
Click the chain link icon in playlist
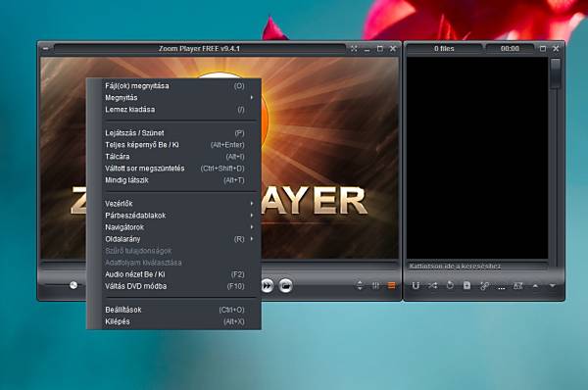[x=484, y=286]
